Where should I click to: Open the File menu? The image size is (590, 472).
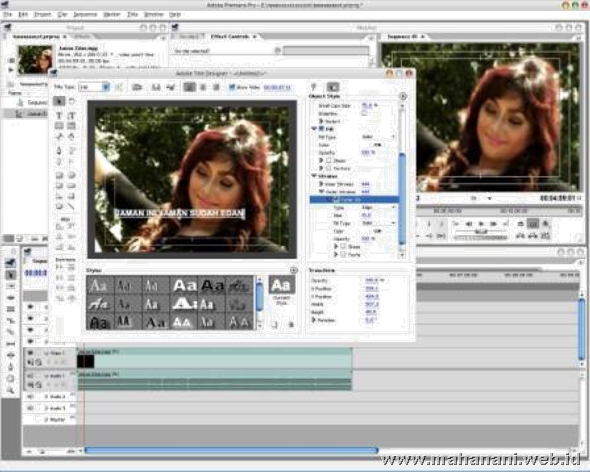8,14
